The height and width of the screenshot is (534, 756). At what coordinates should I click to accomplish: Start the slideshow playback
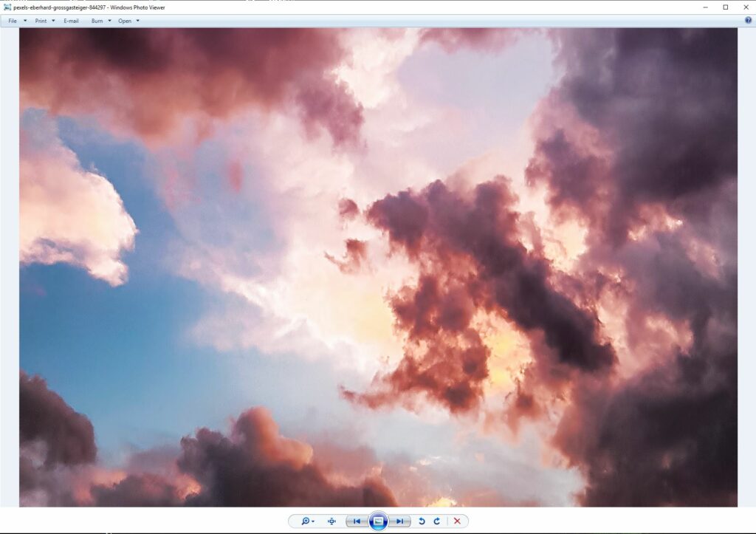click(379, 521)
